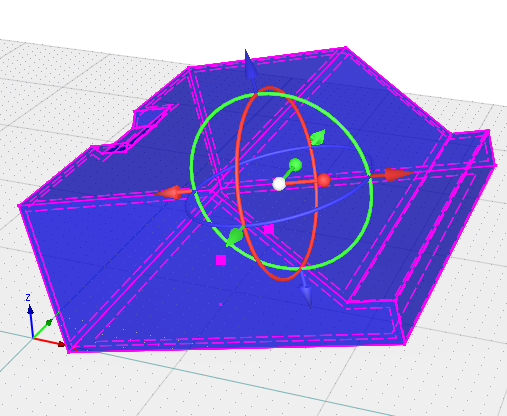Click the Z label on axis triad
507x416 pixels.
click(x=28, y=297)
